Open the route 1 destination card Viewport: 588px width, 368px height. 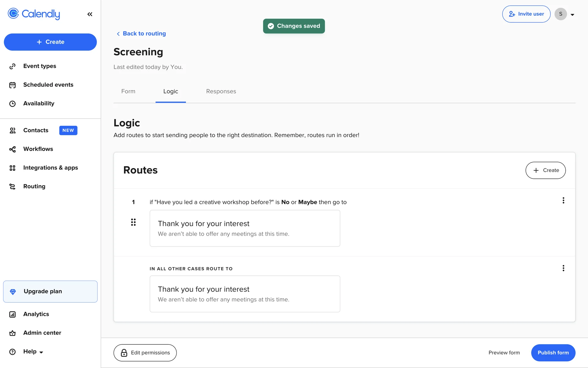click(x=245, y=228)
